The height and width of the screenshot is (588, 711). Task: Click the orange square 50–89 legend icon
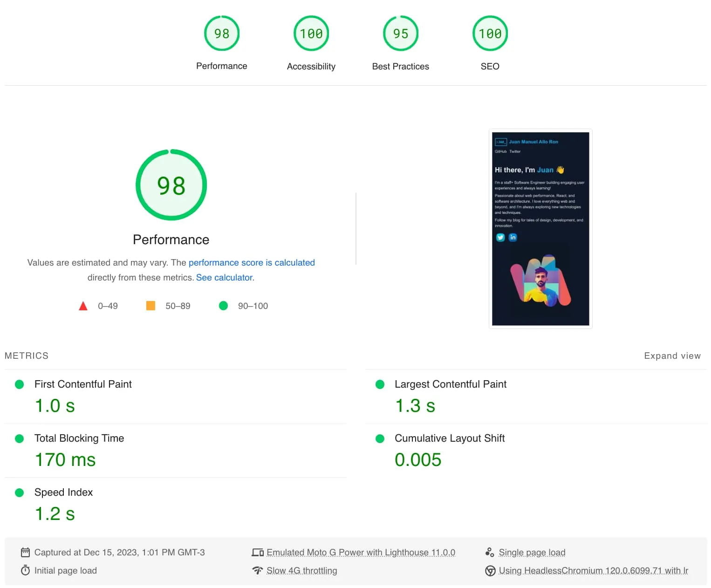click(x=150, y=306)
